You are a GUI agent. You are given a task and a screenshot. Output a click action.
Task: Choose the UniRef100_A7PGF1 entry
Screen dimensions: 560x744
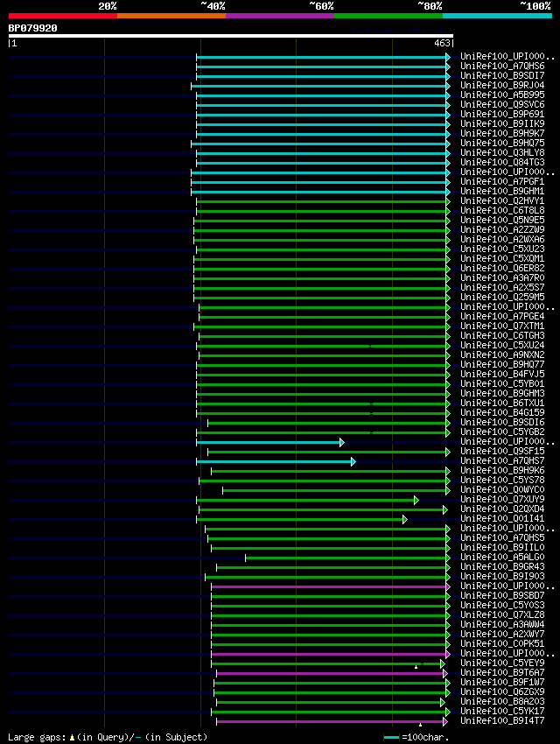(x=502, y=182)
